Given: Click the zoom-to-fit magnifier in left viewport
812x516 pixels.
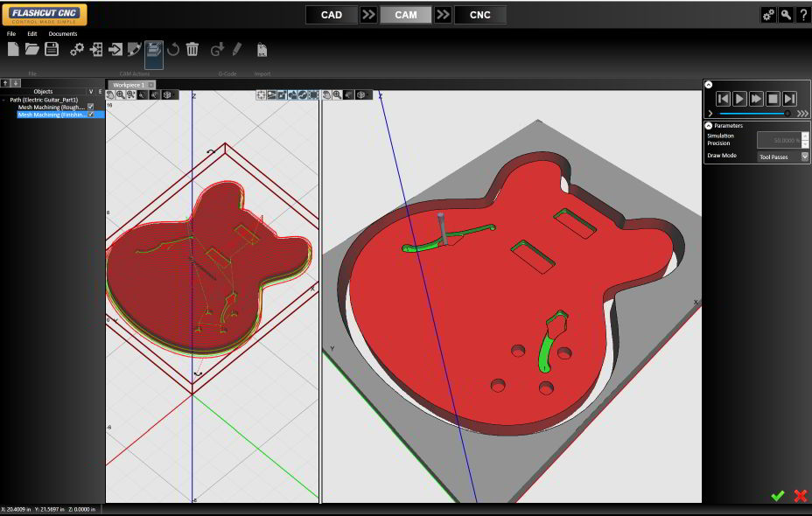Looking at the screenshot, I should point(131,94).
